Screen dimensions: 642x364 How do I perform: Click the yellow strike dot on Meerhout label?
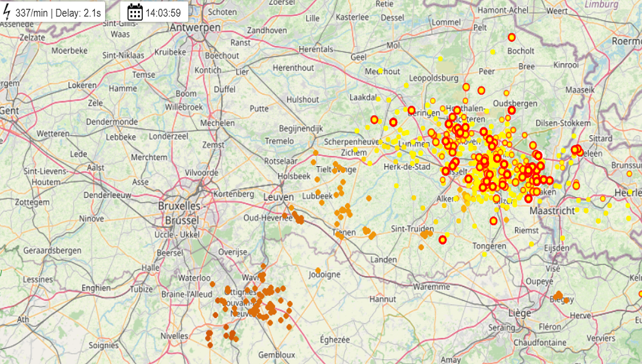pyautogui.click(x=380, y=71)
